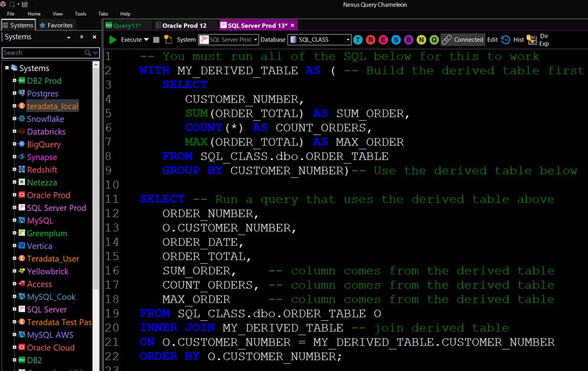
Task: Switch to the Oracle Prod 12 tab
Action: coord(181,25)
